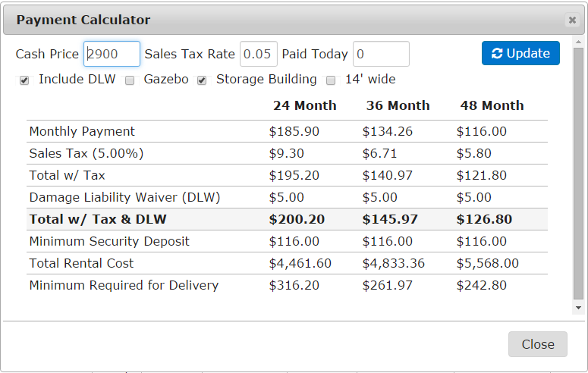Select the 36 Month column header
The height and width of the screenshot is (373, 588).
pos(398,105)
